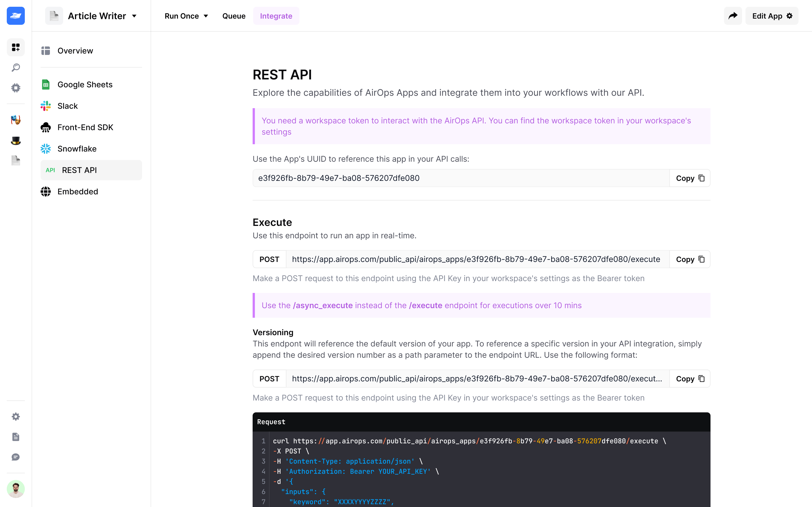Expand the Article Writer app dropdown
This screenshot has width=812, height=507.
pos(134,16)
